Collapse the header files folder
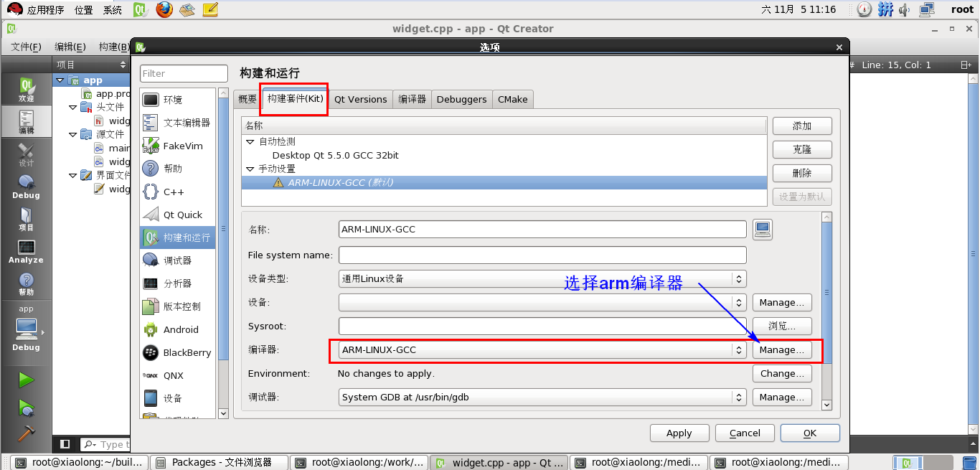This screenshot has height=470, width=980. [x=73, y=107]
